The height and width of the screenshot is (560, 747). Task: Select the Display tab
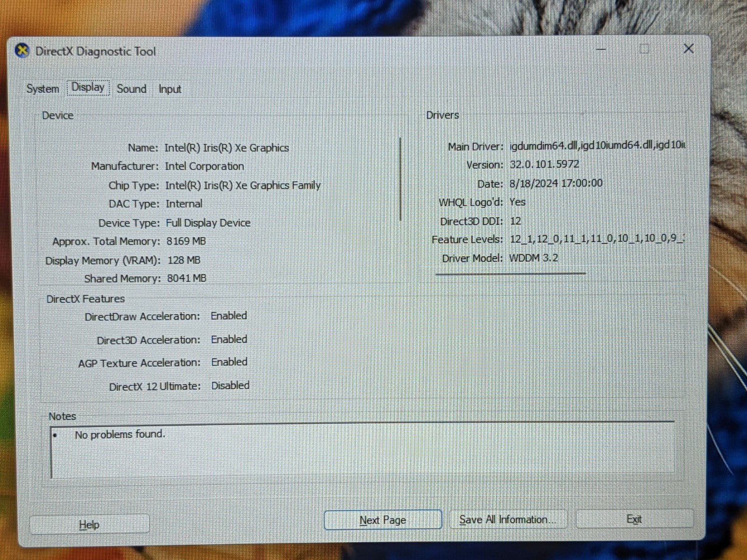pos(88,88)
